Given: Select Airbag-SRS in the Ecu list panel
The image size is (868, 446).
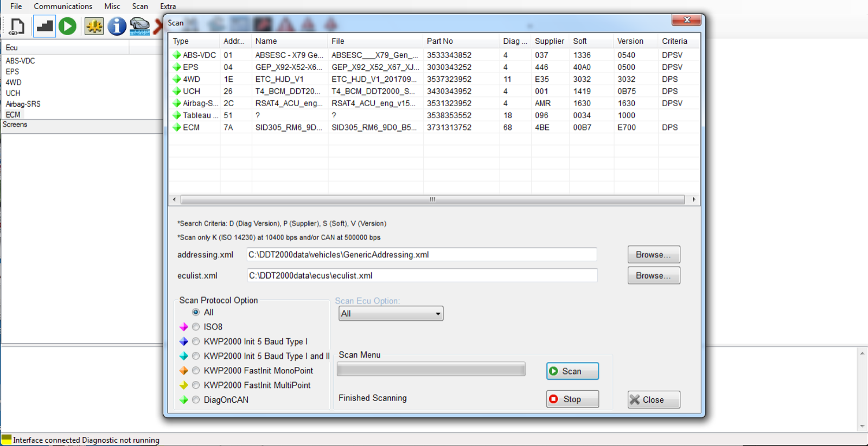Looking at the screenshot, I should 23,104.
